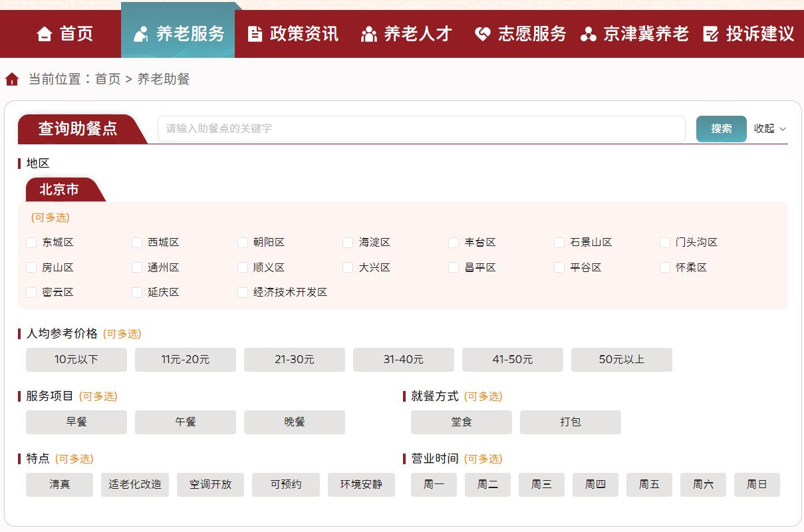Image resolution: width=804 pixels, height=532 pixels.
Task: Select the 经济技术开发区 checkbox
Action: coord(242,292)
